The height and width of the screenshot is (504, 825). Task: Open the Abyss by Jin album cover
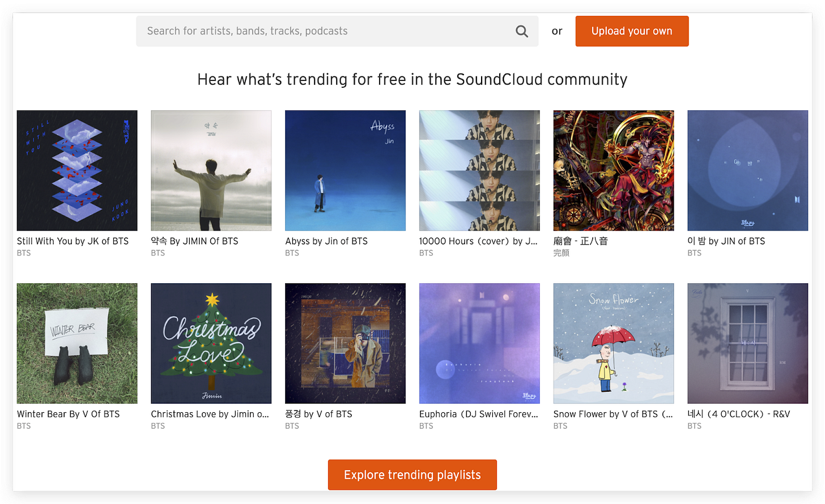click(x=345, y=170)
